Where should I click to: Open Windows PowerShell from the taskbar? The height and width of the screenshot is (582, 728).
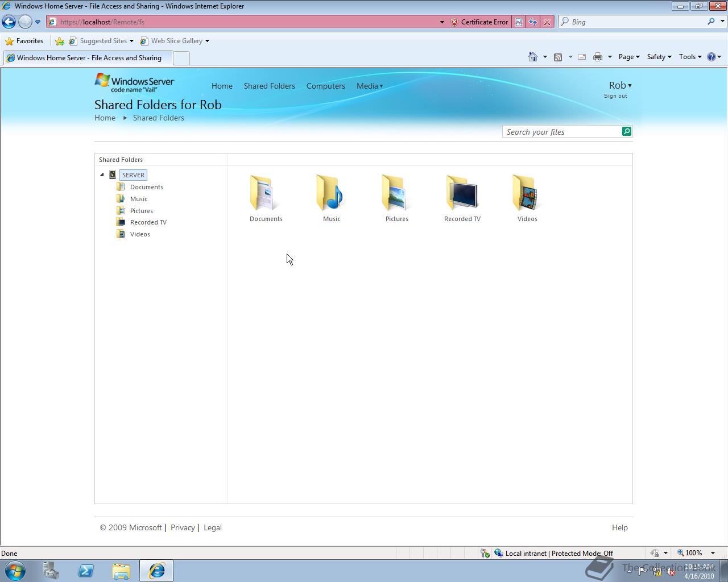click(86, 571)
